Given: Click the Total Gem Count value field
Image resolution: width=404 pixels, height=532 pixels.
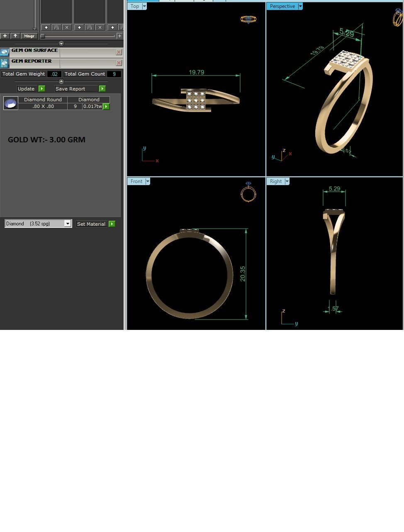Looking at the screenshot, I should (114, 74).
